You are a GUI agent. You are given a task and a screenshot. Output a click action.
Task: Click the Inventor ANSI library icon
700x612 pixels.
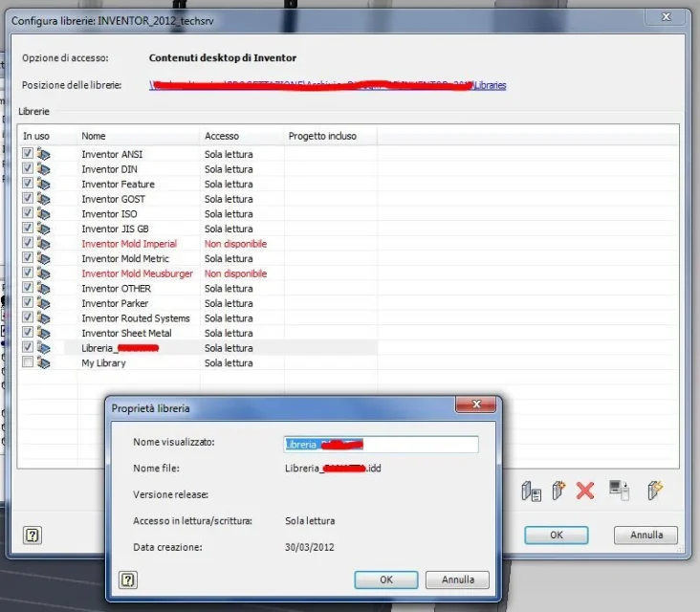tap(43, 154)
